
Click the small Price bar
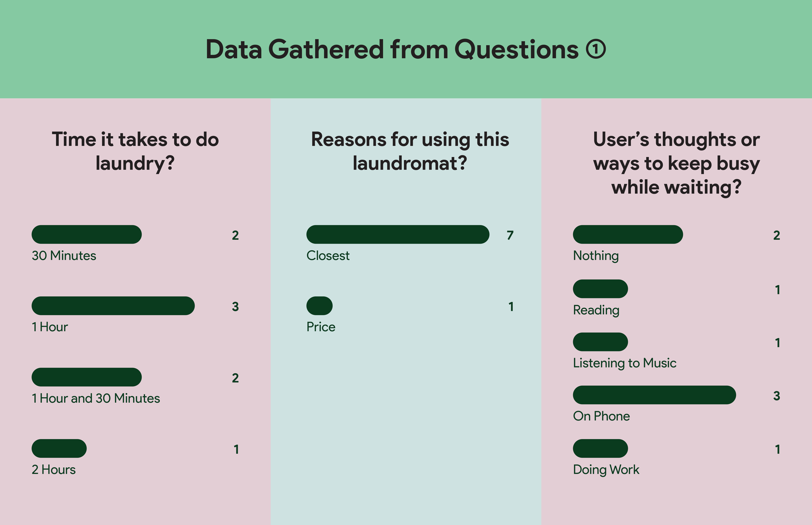(319, 306)
